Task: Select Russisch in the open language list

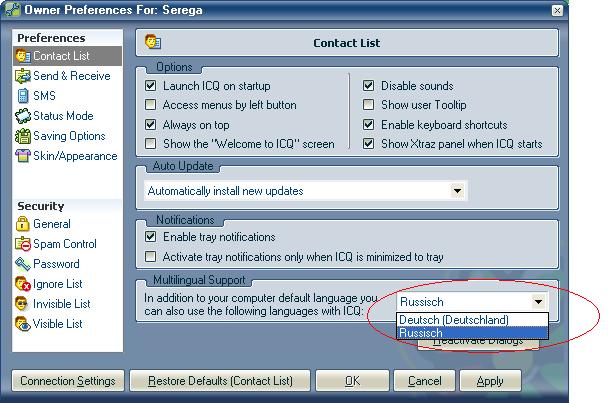Action: click(x=472, y=333)
